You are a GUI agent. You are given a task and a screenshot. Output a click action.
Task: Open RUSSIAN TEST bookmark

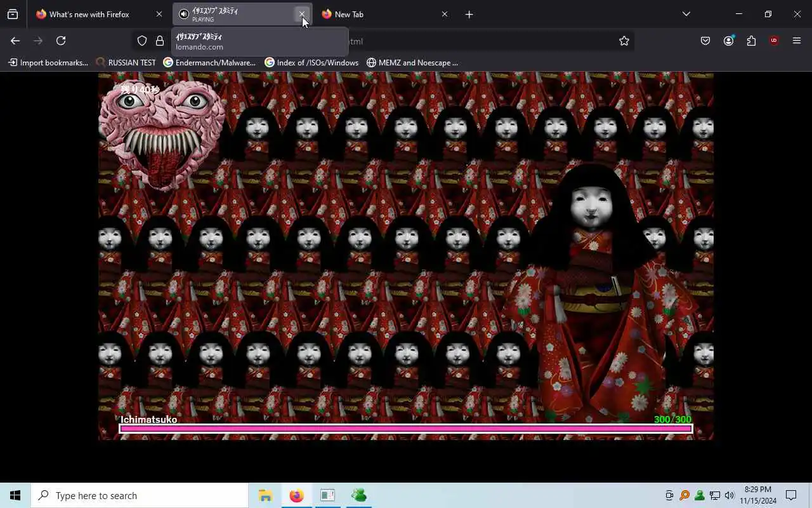point(126,62)
